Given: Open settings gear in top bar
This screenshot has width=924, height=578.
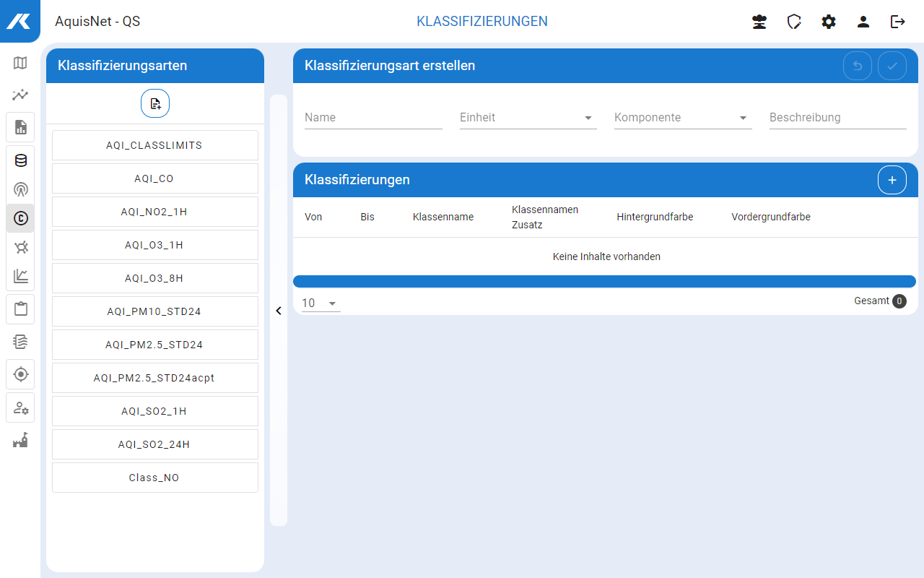Looking at the screenshot, I should (x=829, y=22).
